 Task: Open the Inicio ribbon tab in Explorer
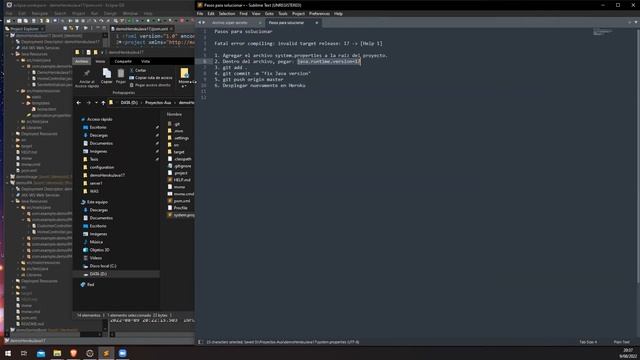tap(100, 61)
